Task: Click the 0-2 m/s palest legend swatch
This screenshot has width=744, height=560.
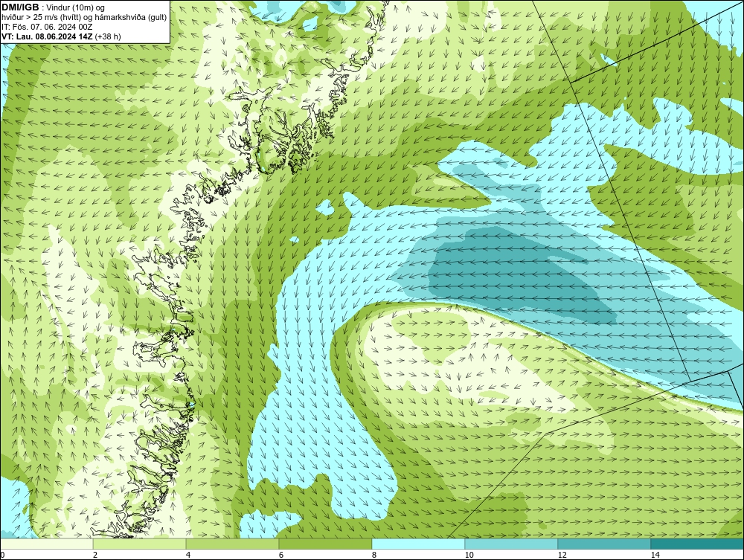Action: pos(46,544)
